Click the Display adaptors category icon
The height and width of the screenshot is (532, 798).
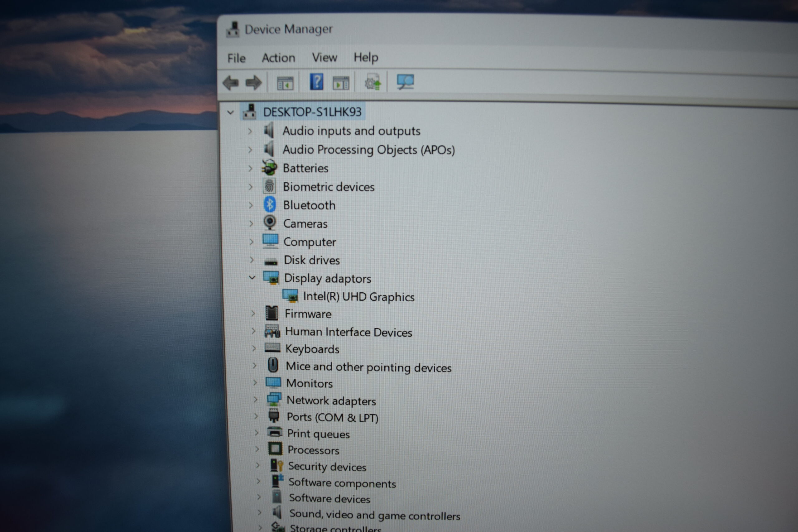pyautogui.click(x=272, y=278)
